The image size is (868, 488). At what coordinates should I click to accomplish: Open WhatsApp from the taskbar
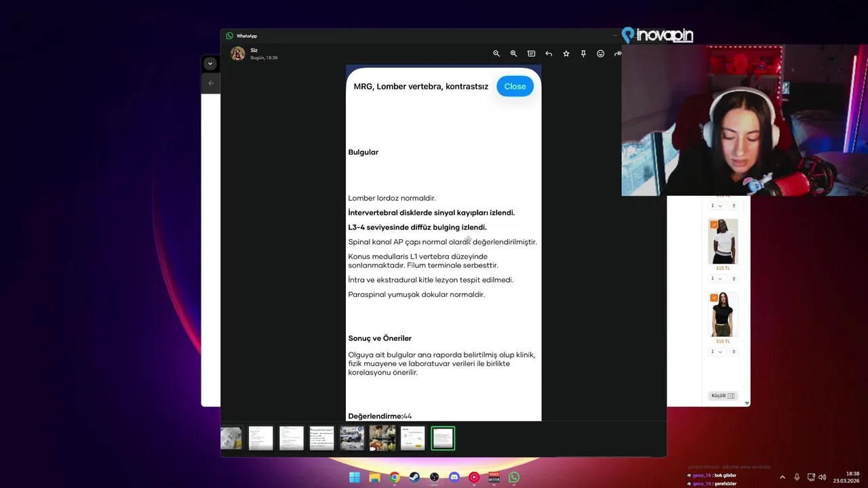click(x=514, y=477)
